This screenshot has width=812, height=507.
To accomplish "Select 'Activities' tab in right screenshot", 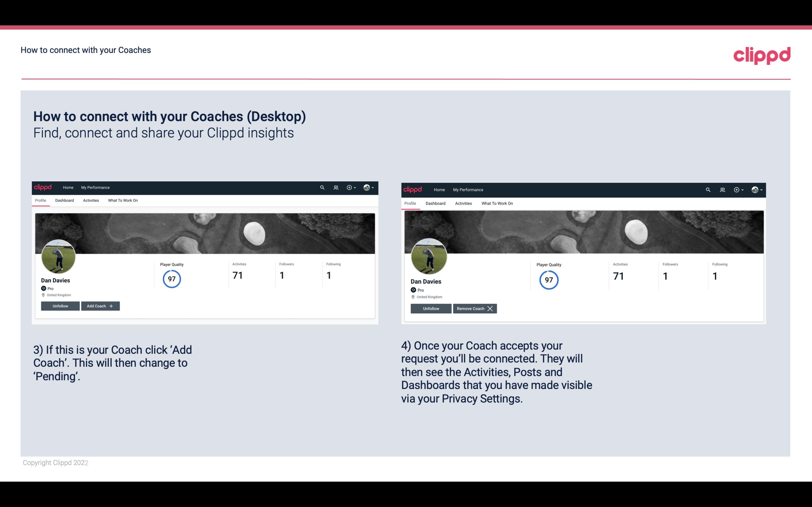I will tap(463, 203).
